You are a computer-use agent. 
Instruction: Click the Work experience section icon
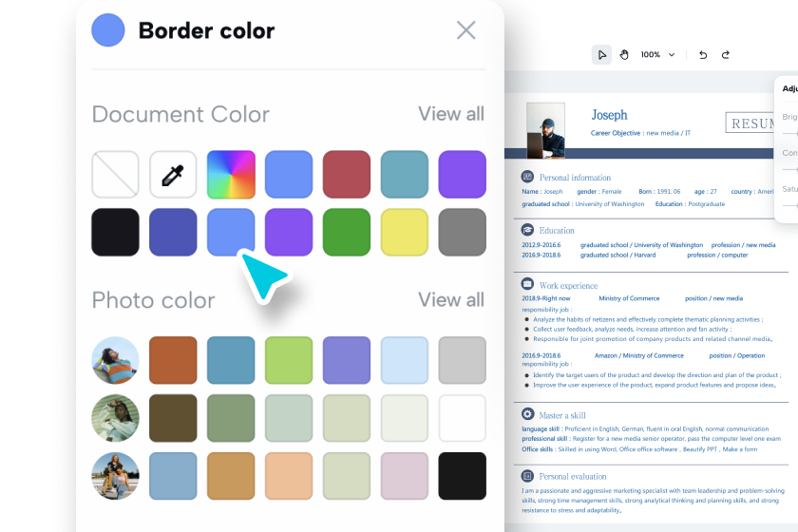click(527, 284)
